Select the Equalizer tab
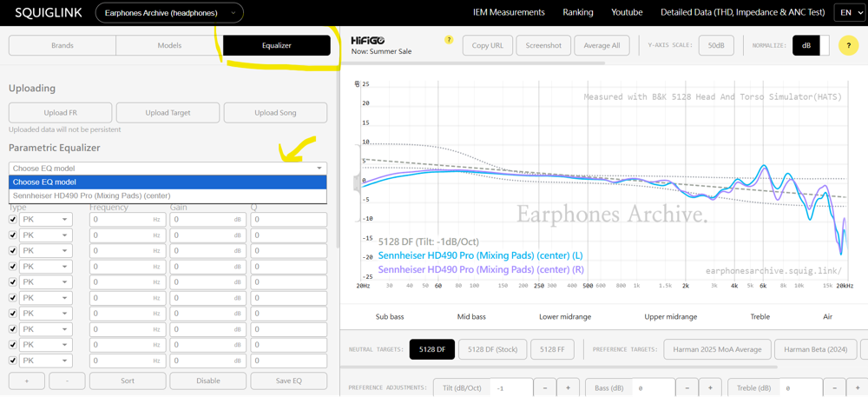 pyautogui.click(x=277, y=45)
